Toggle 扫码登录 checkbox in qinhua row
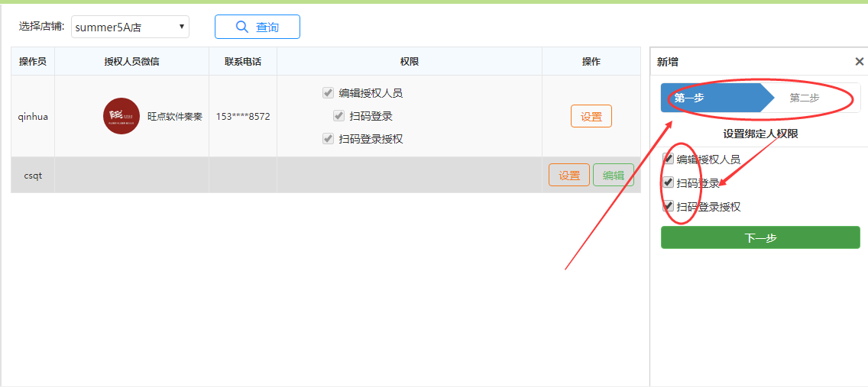The image size is (868, 387). [x=338, y=115]
